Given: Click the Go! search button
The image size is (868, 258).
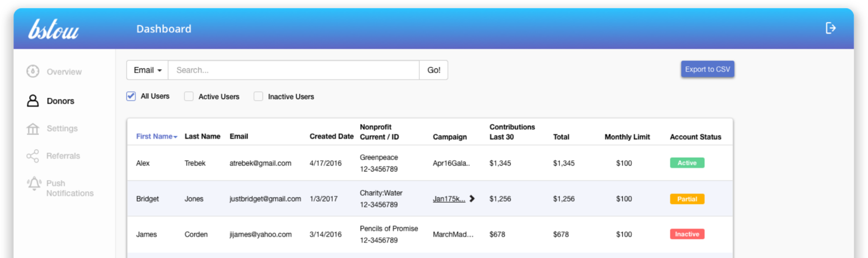Looking at the screenshot, I should pyautogui.click(x=434, y=70).
